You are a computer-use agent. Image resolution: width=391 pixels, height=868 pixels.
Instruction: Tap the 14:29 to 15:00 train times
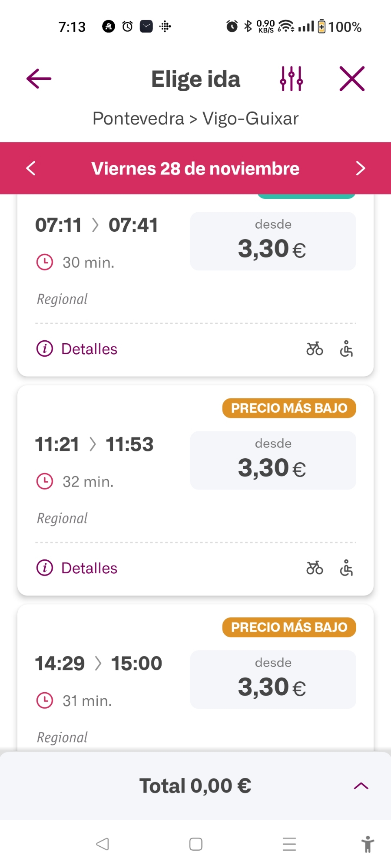(99, 664)
